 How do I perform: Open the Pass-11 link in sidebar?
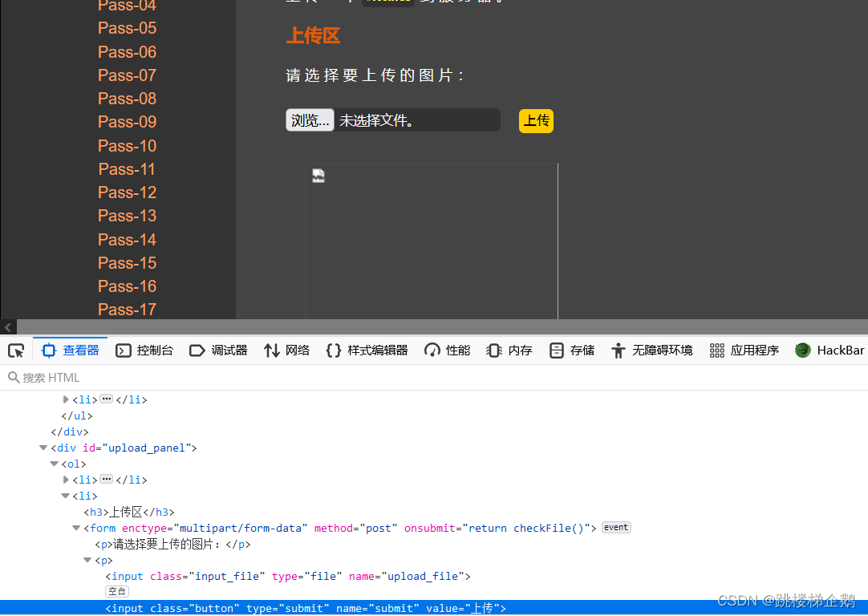point(127,169)
